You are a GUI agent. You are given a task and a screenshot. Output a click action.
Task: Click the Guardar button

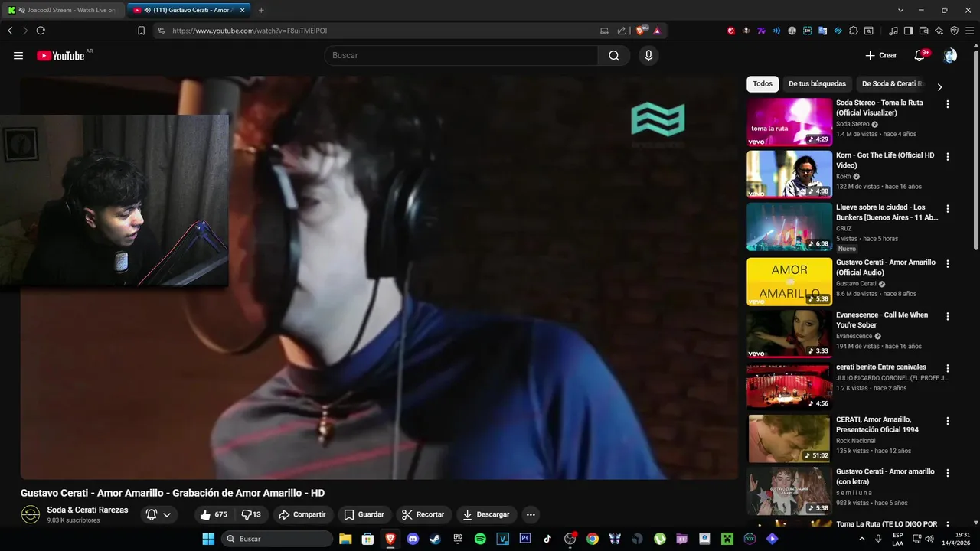[x=364, y=514]
